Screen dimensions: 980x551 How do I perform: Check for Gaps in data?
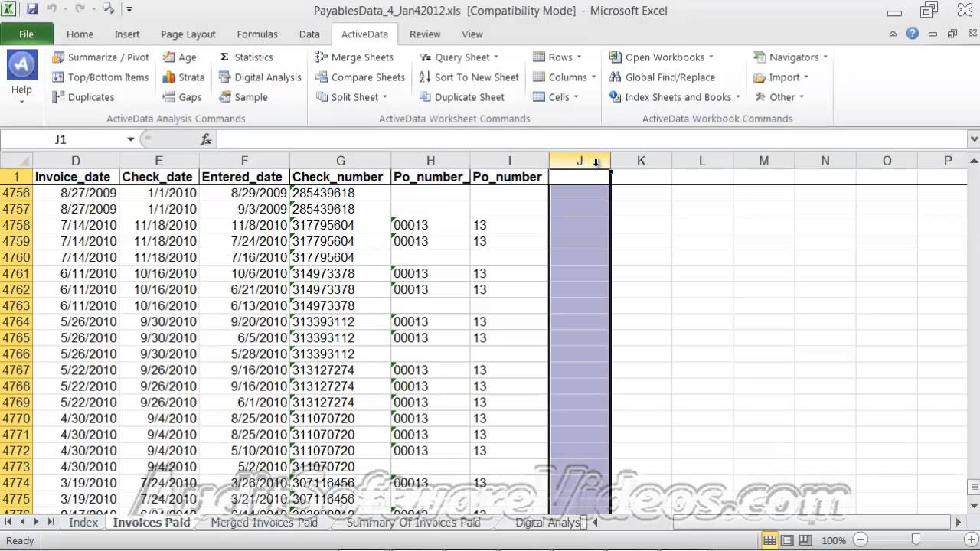tap(182, 97)
